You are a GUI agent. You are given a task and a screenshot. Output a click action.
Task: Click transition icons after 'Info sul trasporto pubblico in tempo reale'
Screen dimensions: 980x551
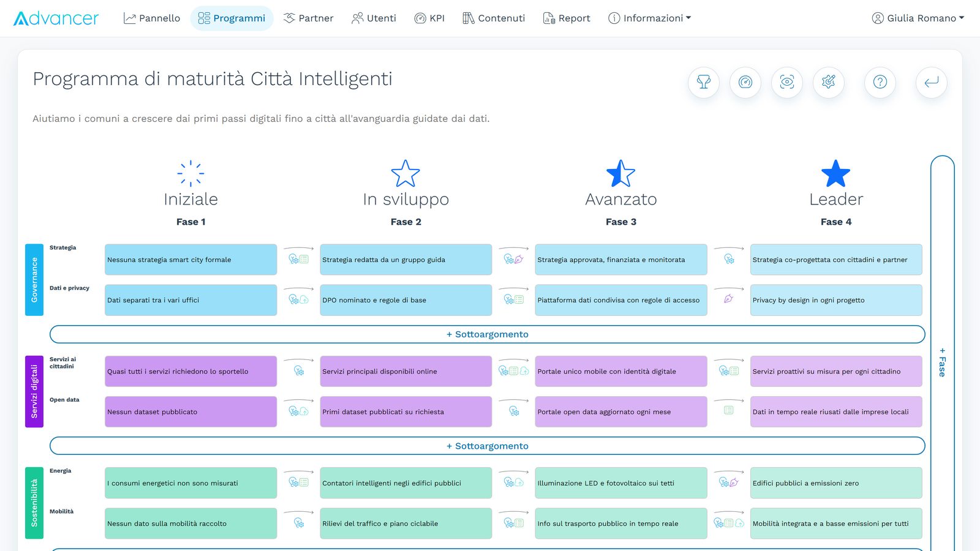(x=729, y=523)
